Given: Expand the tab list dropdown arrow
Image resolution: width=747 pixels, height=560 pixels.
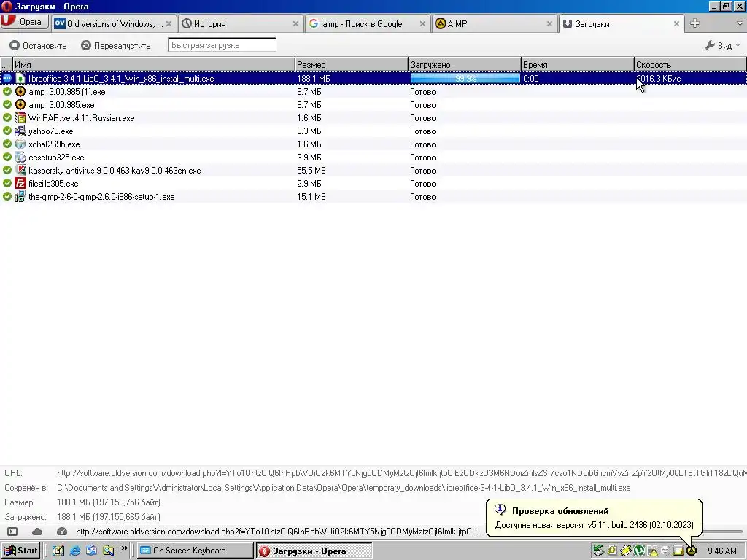Looking at the screenshot, I should click(x=740, y=23).
